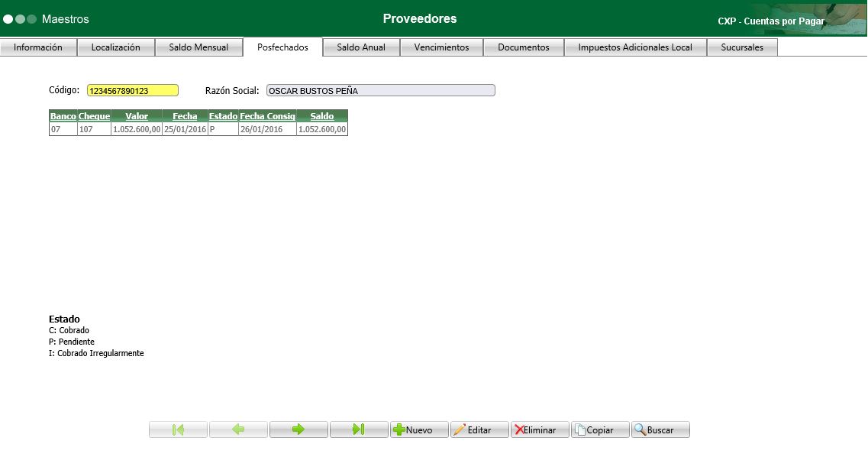The width and height of the screenshot is (868, 457).
Task: Click the date cell 26/01/2016
Action: (267, 129)
